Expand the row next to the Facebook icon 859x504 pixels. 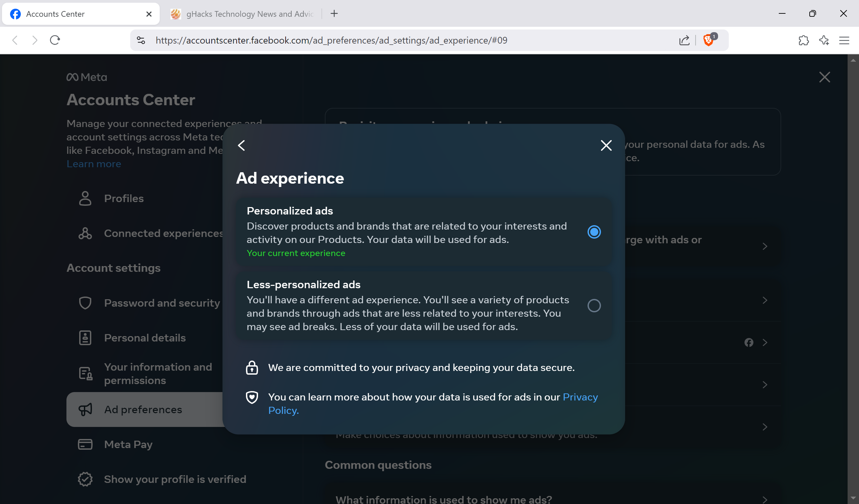765,342
